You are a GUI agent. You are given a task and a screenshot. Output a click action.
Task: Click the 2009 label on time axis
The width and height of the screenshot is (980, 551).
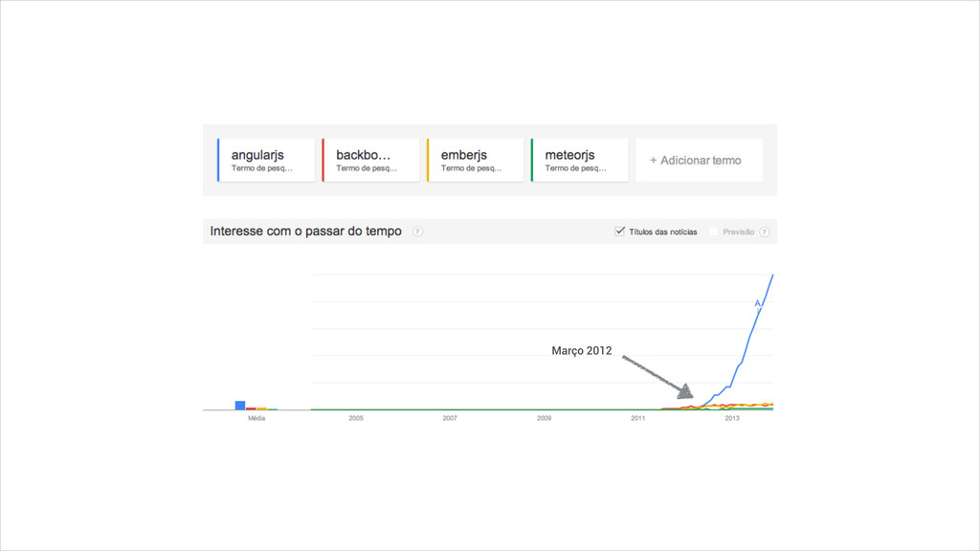(544, 418)
